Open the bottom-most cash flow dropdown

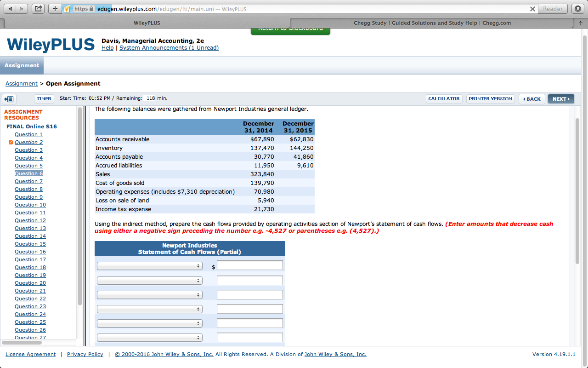tap(149, 337)
